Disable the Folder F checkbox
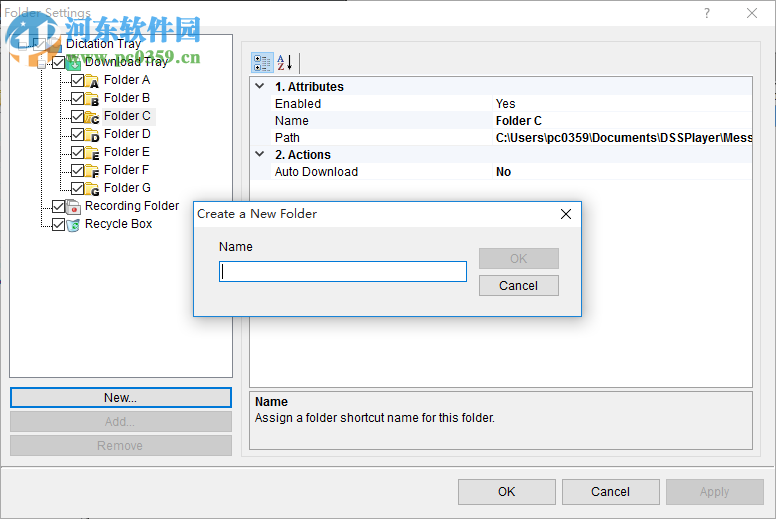 click(77, 170)
